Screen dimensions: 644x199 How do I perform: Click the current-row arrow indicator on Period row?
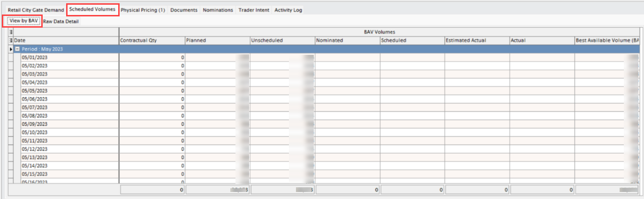coord(11,49)
